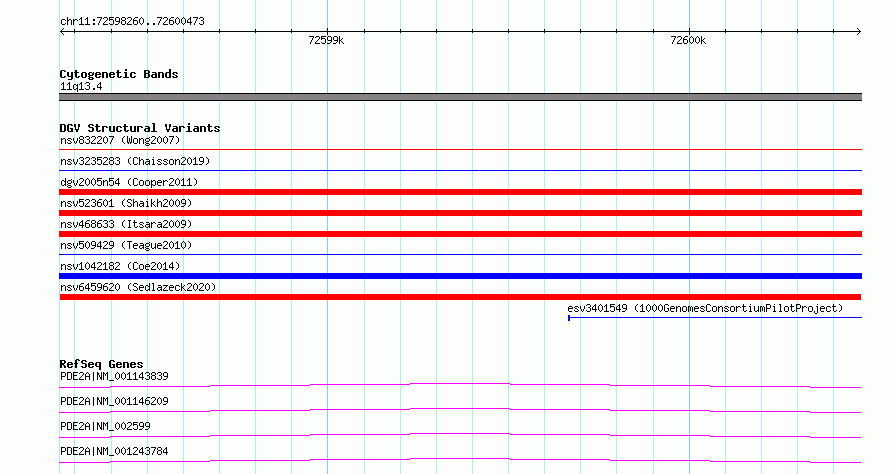The height and width of the screenshot is (474, 890).
Task: Open variant nsv509429 (Teague2010) label
Action: (126, 245)
